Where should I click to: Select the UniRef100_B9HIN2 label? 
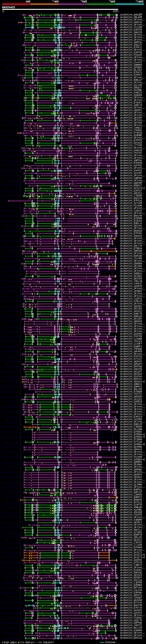(131, 572)
